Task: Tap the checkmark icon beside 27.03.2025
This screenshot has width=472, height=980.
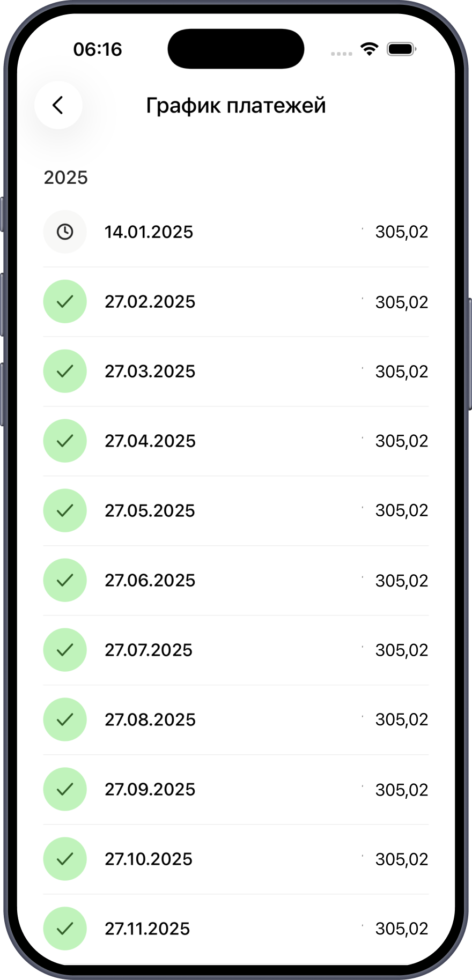Action: [x=65, y=371]
